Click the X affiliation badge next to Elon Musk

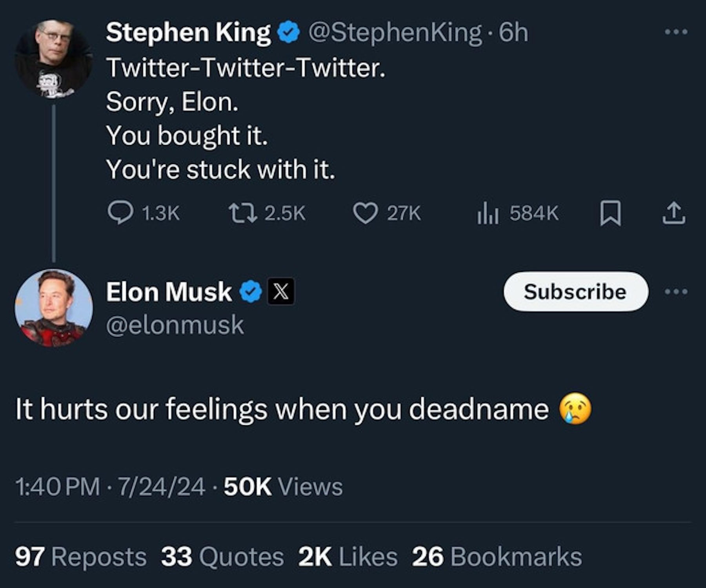point(280,291)
